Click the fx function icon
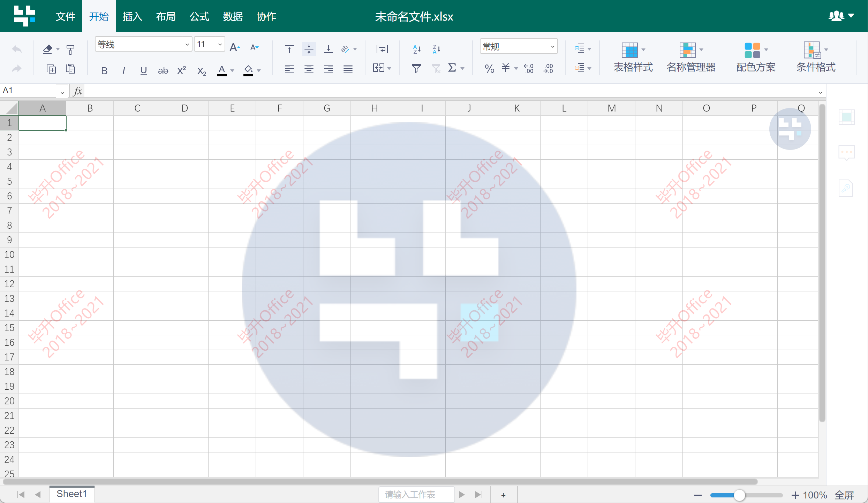 (78, 91)
